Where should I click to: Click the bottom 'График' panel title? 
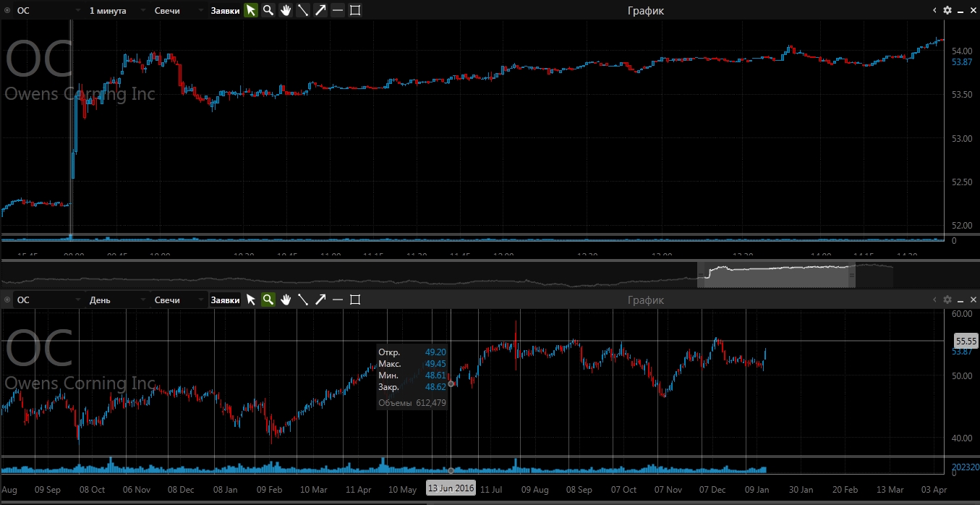click(645, 300)
